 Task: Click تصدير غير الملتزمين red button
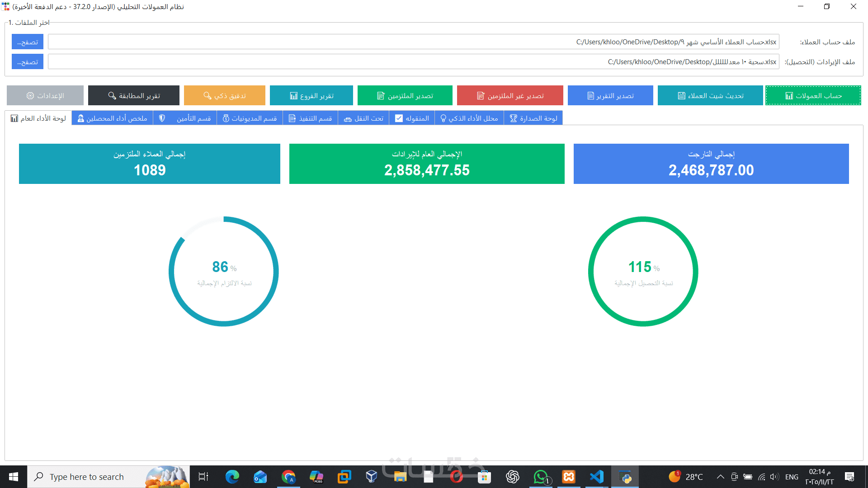point(510,95)
